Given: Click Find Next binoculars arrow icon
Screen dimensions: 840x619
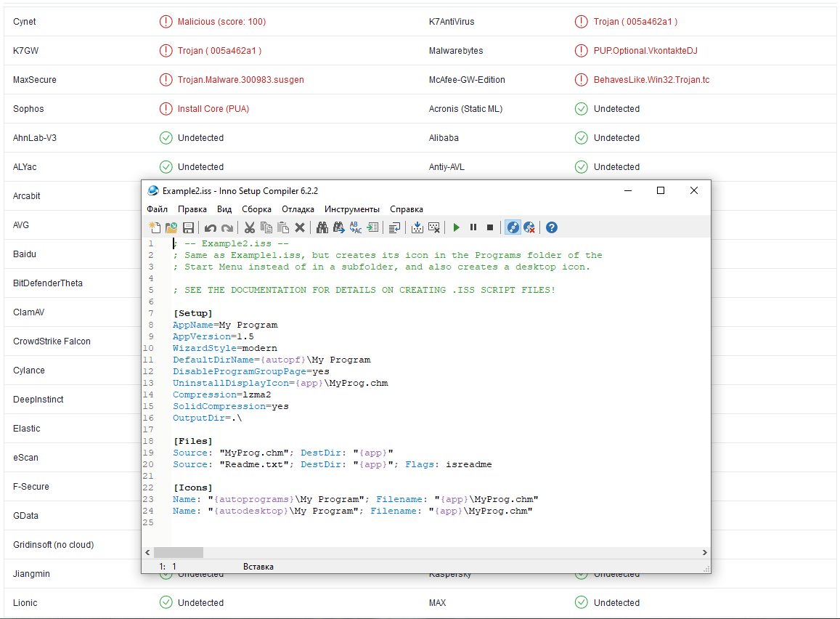Looking at the screenshot, I should (338, 228).
